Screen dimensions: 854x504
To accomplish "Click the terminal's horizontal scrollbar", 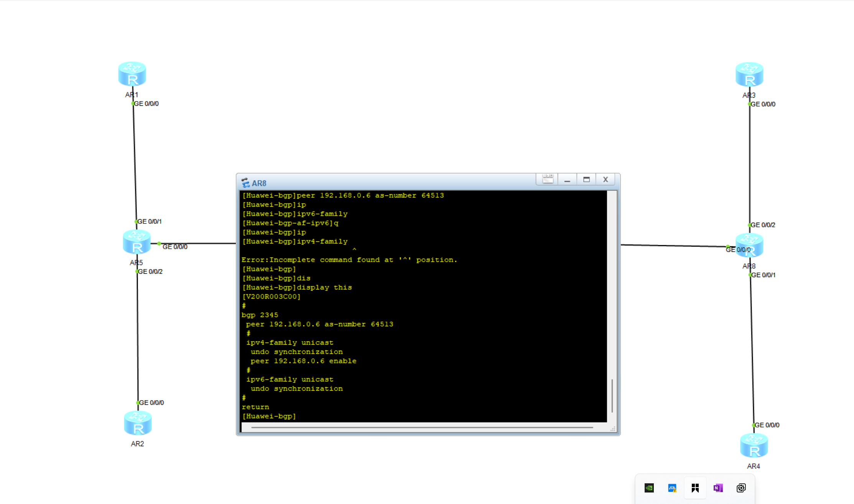I will [422, 427].
